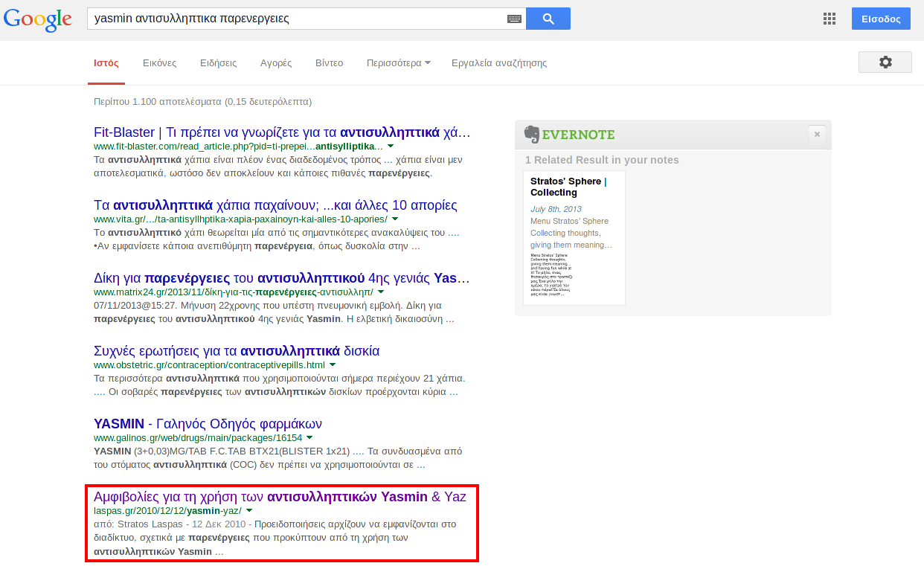Viewport: 924px width, 566px height.
Task: Click the Evernote elephant logo
Action: 531,134
